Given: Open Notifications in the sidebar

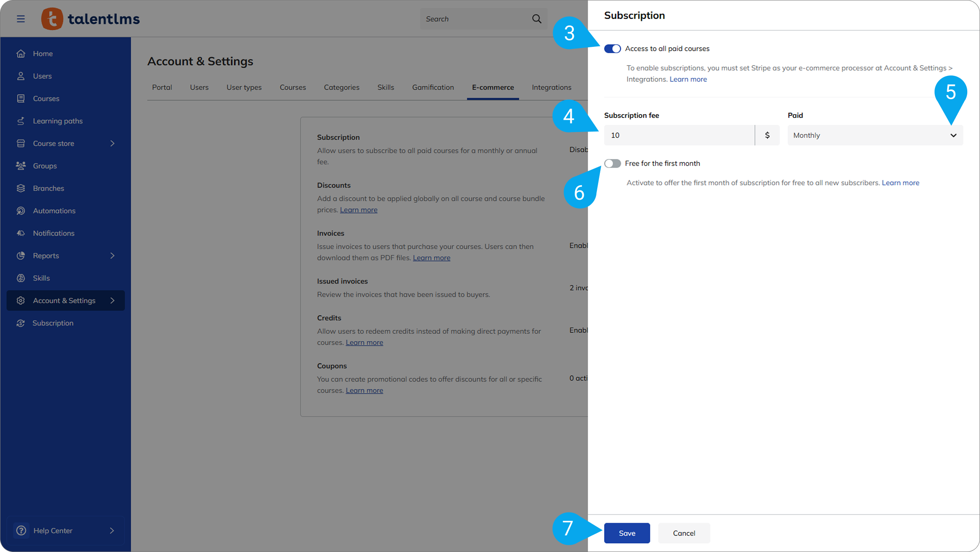Looking at the screenshot, I should click(54, 233).
